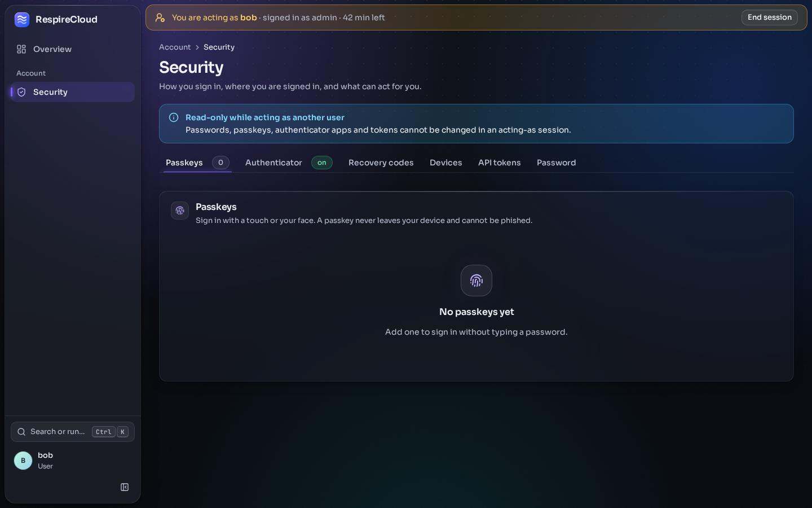The image size is (812, 508).
Task: Click the acting-as user icon in banner
Action: [160, 17]
